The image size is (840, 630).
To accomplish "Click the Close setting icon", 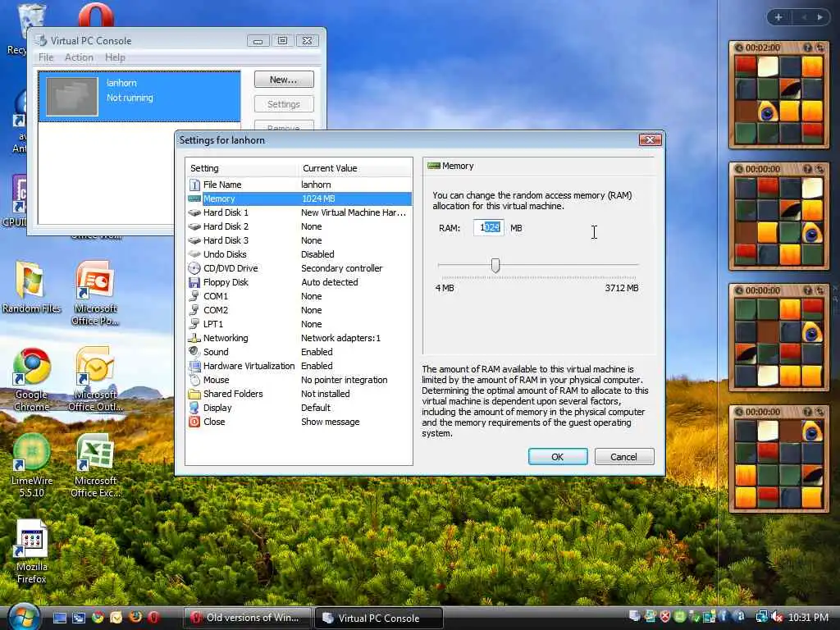I will [x=194, y=422].
